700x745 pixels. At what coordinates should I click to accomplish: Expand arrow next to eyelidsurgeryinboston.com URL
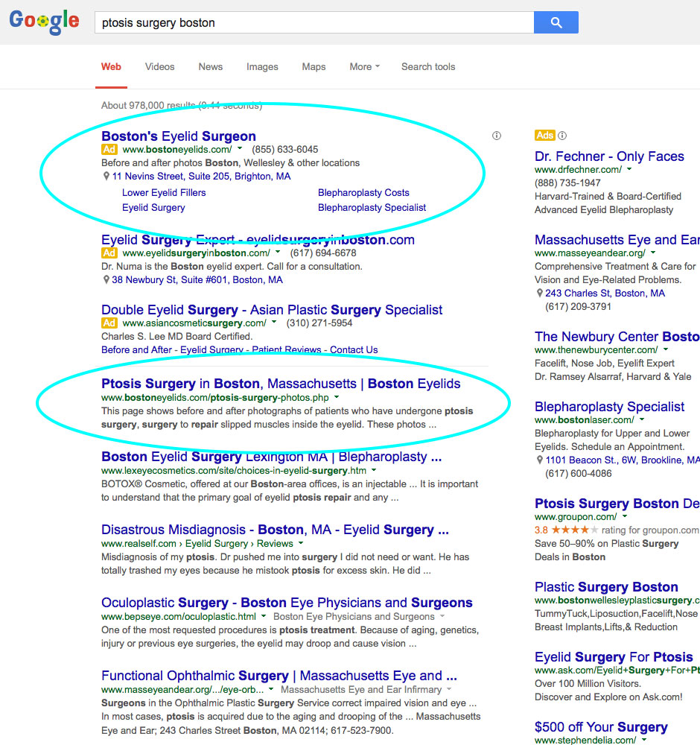pyautogui.click(x=278, y=253)
